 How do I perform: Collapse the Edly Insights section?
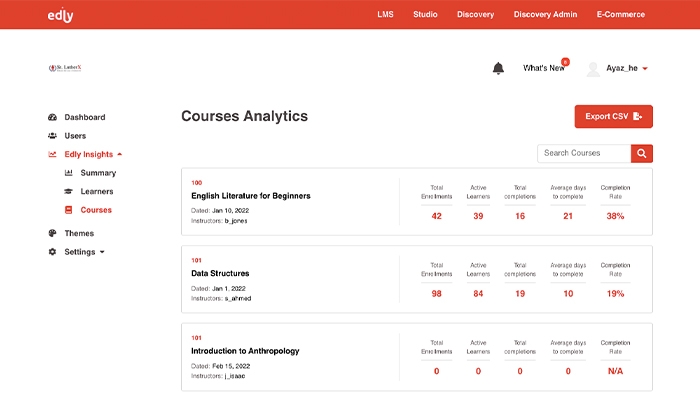tap(120, 155)
